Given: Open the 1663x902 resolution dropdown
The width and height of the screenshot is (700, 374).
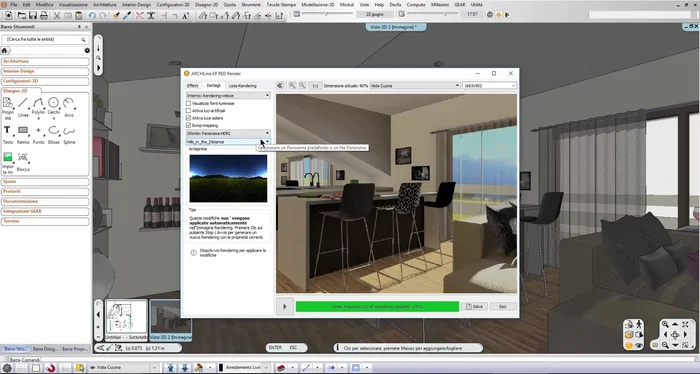Looking at the screenshot, I should coord(489,86).
